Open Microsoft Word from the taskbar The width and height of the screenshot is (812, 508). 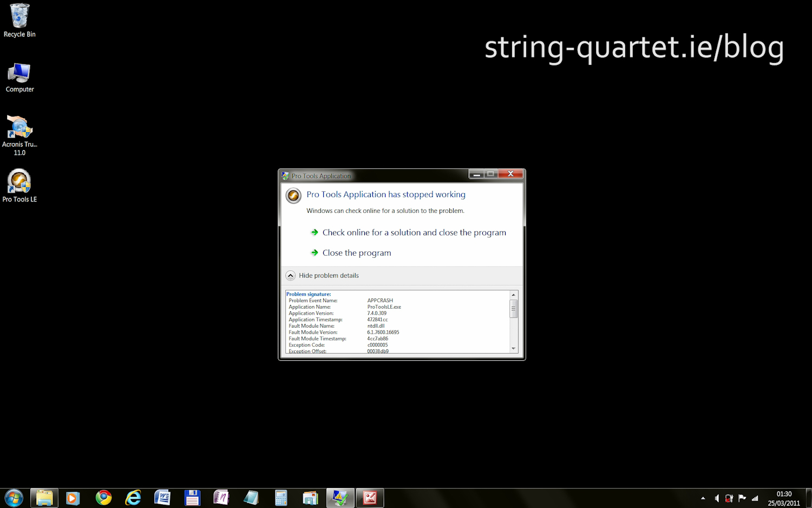pos(162,498)
